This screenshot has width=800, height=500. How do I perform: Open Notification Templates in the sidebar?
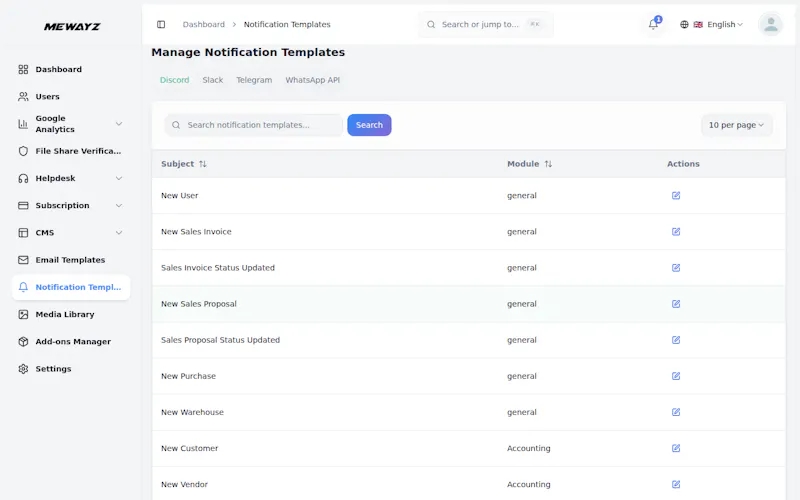tap(71, 287)
